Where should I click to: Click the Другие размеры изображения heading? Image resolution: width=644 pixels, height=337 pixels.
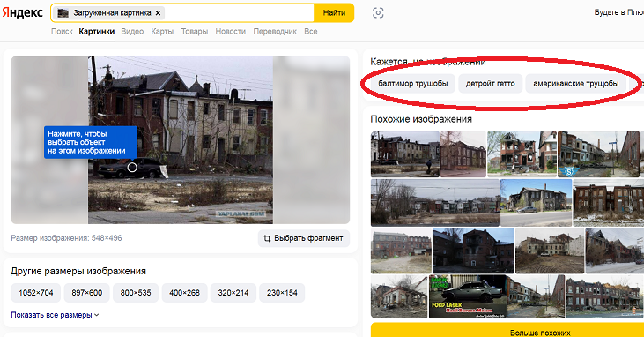click(78, 271)
